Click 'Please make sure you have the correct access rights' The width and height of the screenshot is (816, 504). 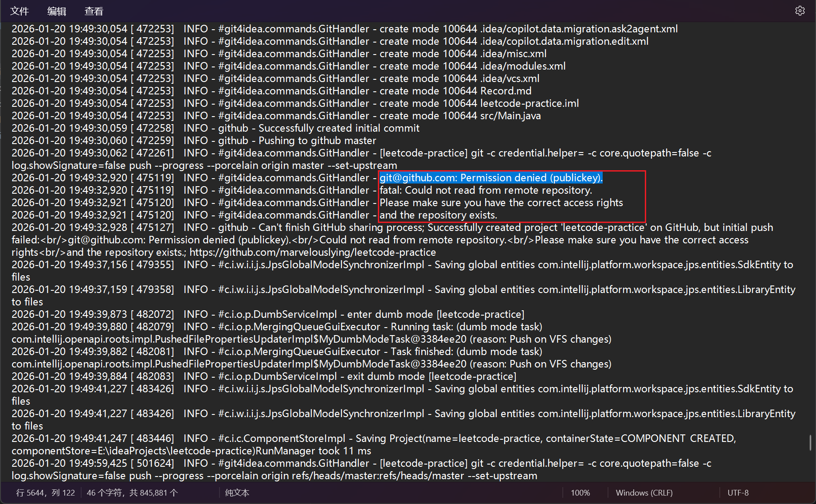point(501,203)
